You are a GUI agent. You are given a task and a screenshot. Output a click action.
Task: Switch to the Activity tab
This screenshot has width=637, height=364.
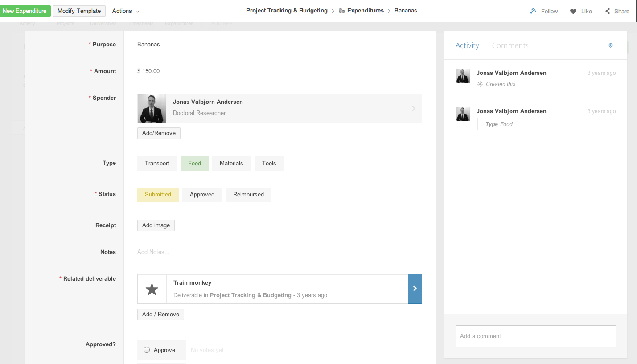point(467,45)
